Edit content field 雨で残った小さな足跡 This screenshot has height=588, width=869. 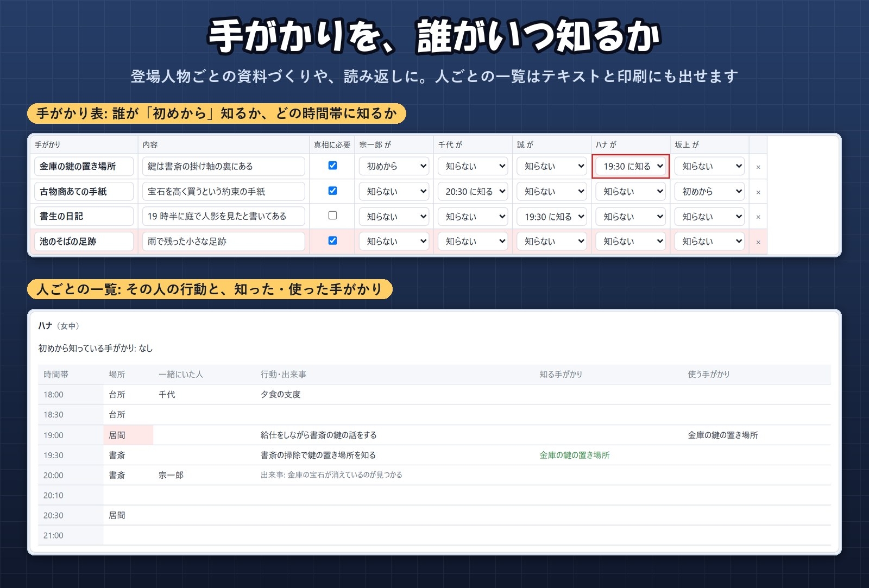pyautogui.click(x=223, y=241)
